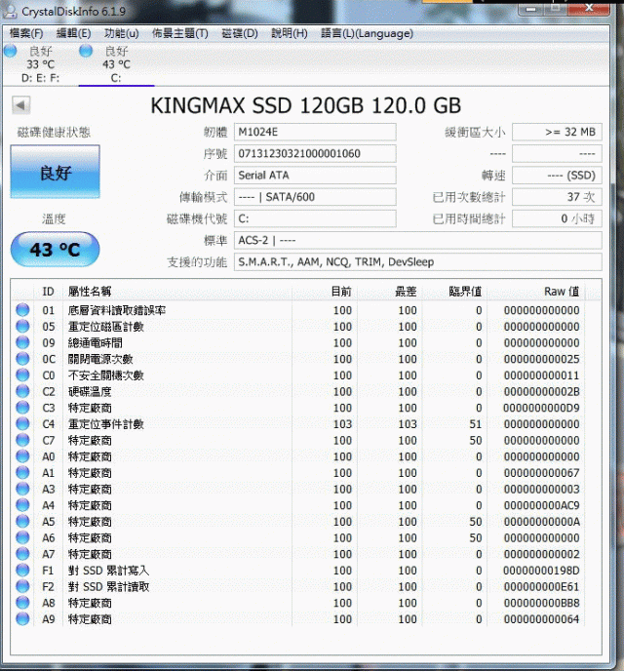Click the status orb for attribute C2
This screenshot has height=672, width=624.
coord(22,391)
